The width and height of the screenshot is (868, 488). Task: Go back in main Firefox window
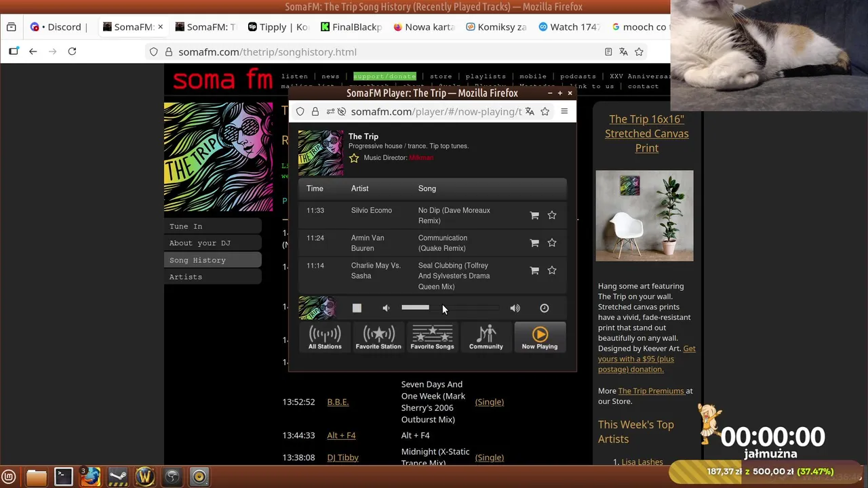(x=33, y=52)
